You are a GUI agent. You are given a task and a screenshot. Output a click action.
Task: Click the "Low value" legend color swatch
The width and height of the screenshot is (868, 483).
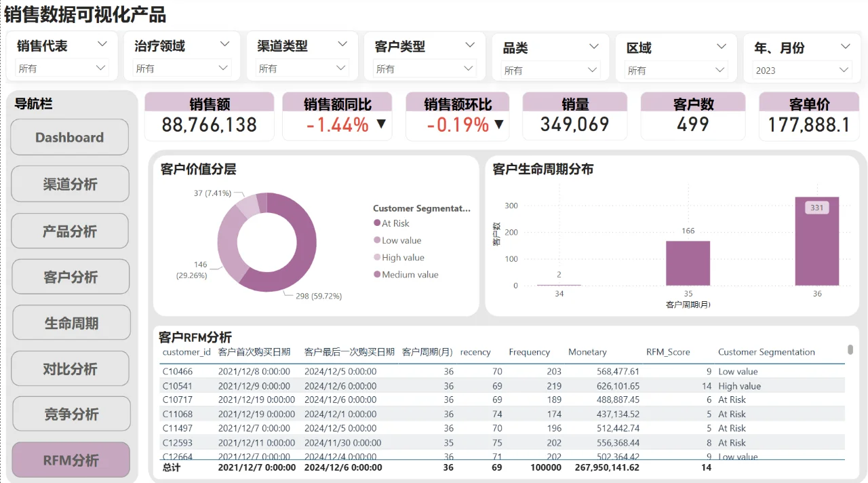pyautogui.click(x=378, y=240)
